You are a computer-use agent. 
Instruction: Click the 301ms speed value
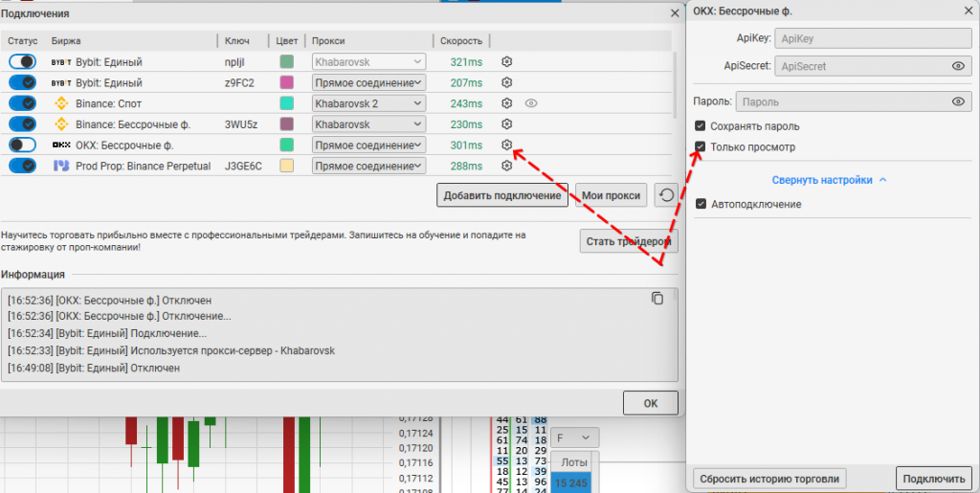tap(466, 145)
